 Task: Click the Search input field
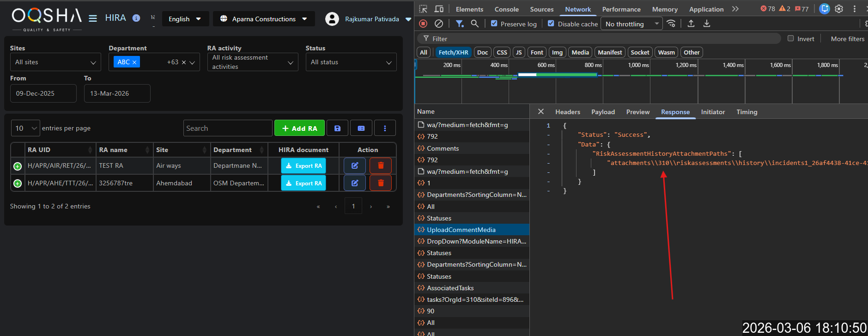pyautogui.click(x=228, y=128)
